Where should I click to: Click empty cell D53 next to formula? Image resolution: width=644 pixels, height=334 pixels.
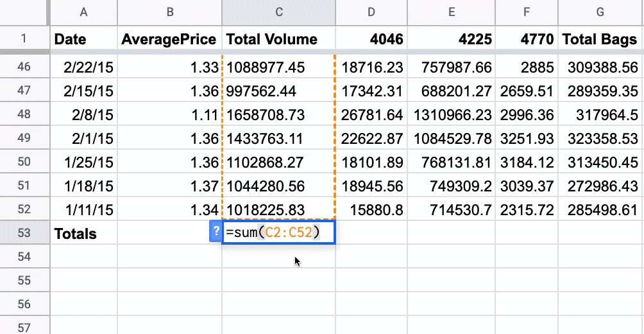371,233
